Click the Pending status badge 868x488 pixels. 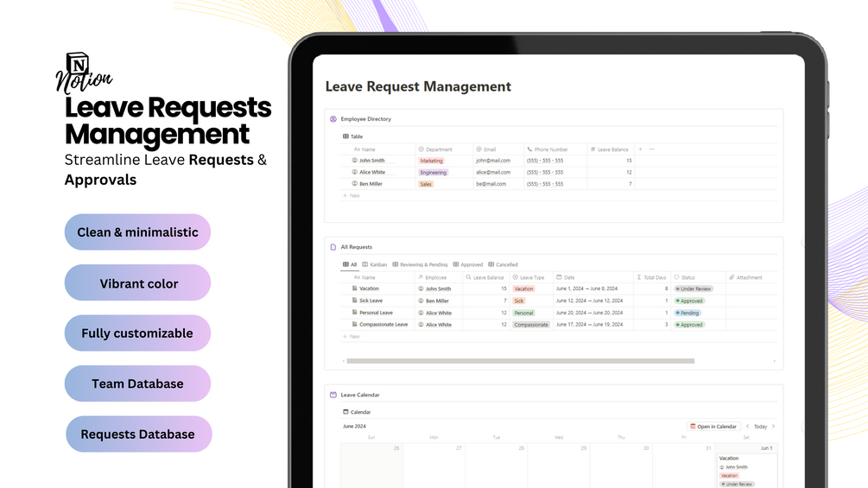click(687, 314)
